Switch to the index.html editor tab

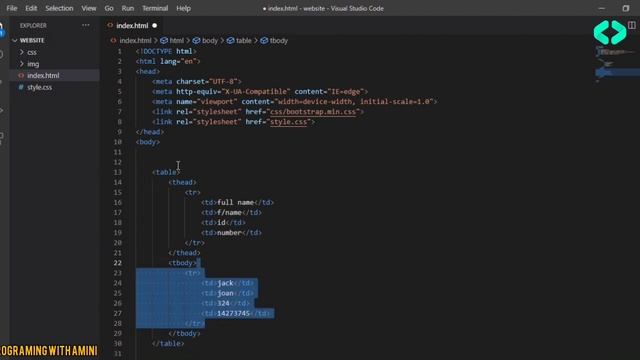(x=132, y=25)
